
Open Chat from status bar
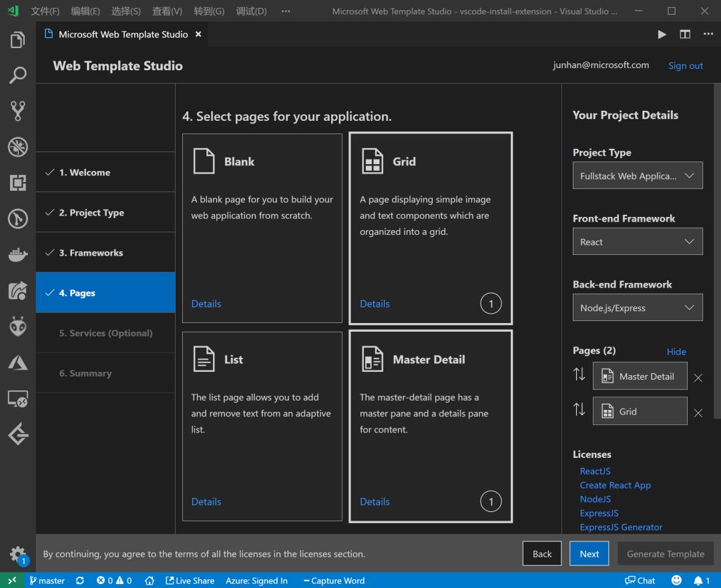pos(640,581)
